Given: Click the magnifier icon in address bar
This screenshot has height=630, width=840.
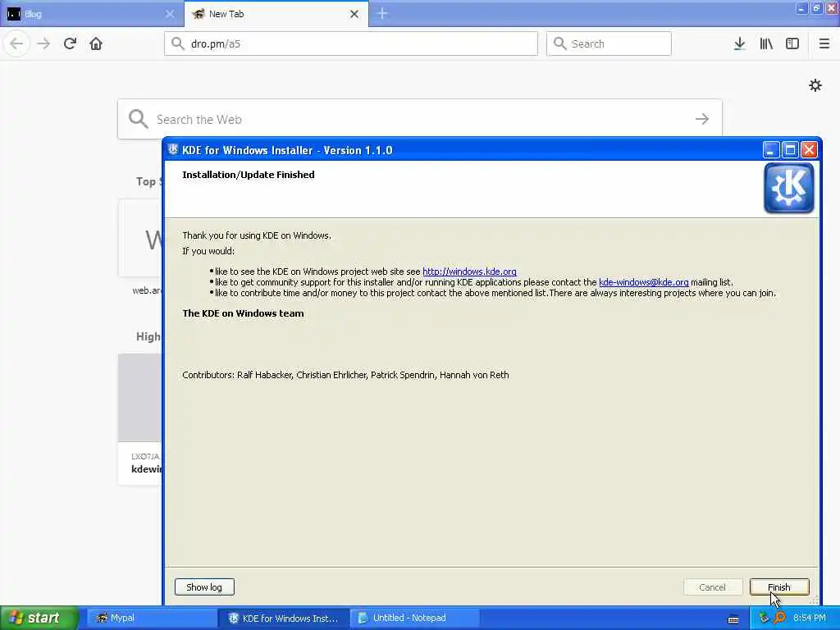Looking at the screenshot, I should coord(177,43).
